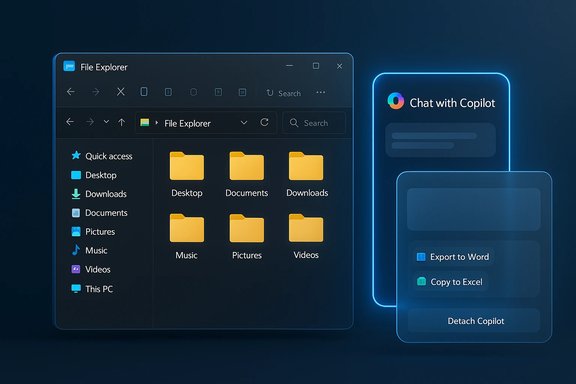Select This PC in the sidebar
576x384 pixels.
[92, 289]
